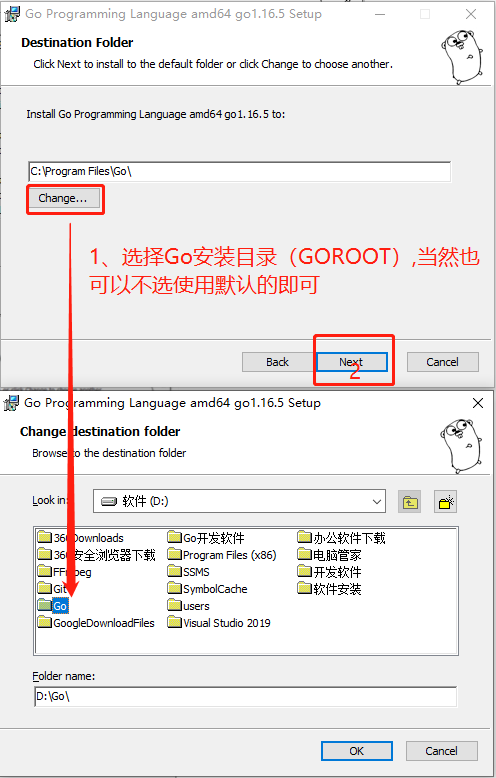496x778 pixels.
Task: Click the C:\Program Files\Go\ path field
Action: pyautogui.click(x=240, y=172)
